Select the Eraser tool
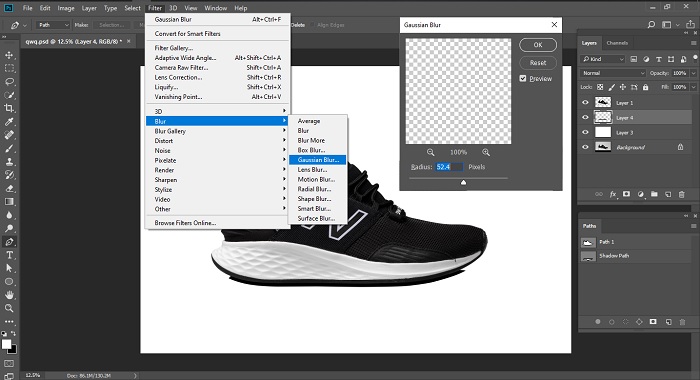The image size is (700, 380). pyautogui.click(x=9, y=188)
